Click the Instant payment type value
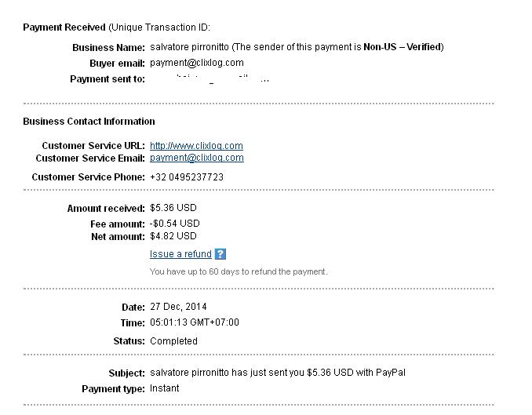Viewport: 532px width, 415px height. point(165,388)
